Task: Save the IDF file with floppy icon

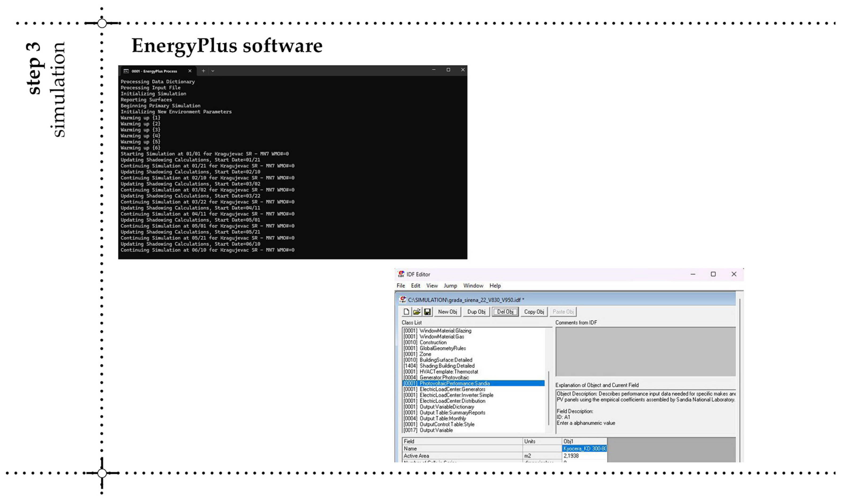Action: point(427,311)
